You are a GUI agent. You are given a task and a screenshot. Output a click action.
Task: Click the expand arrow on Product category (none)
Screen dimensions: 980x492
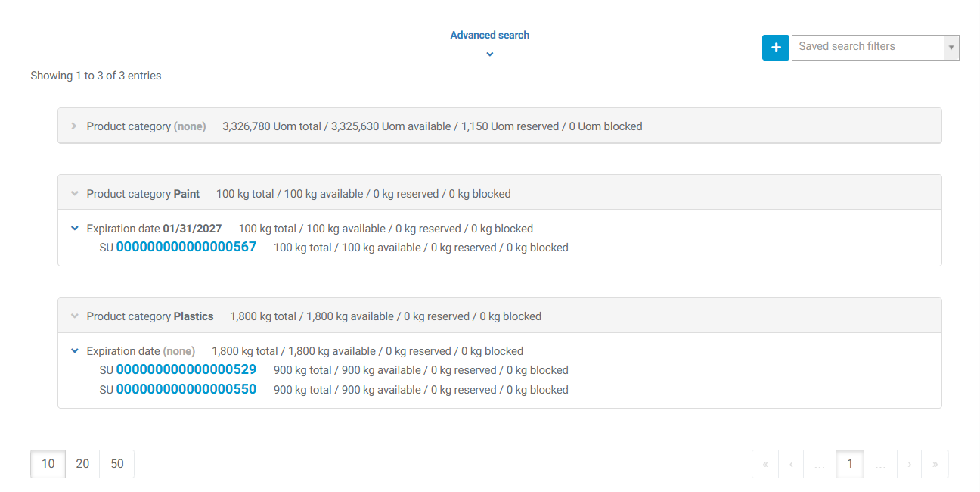coord(73,126)
